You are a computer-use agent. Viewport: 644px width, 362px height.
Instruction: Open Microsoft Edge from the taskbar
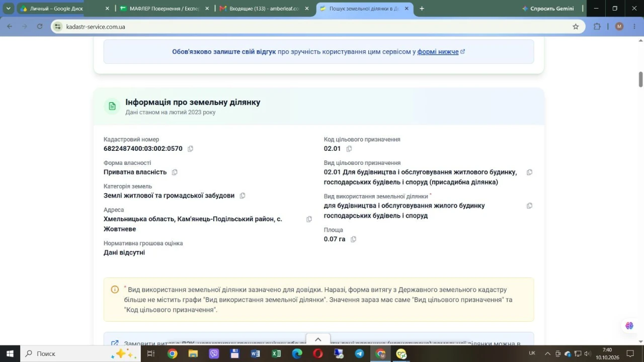pos(297,353)
